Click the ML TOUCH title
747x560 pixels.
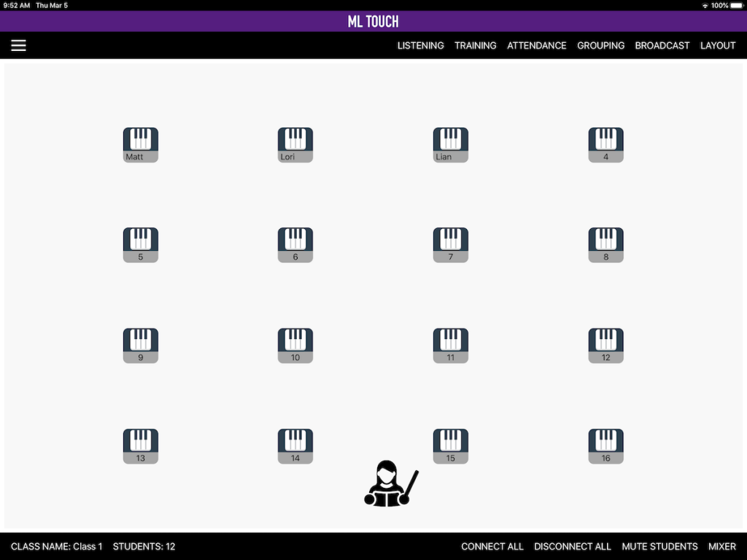tap(373, 21)
